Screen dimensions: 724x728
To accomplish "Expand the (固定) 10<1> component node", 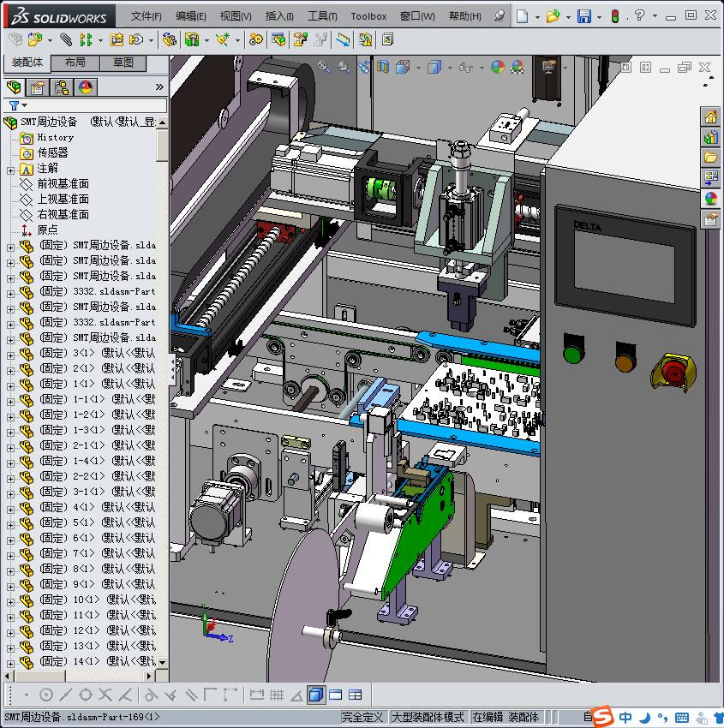I will coord(10,600).
